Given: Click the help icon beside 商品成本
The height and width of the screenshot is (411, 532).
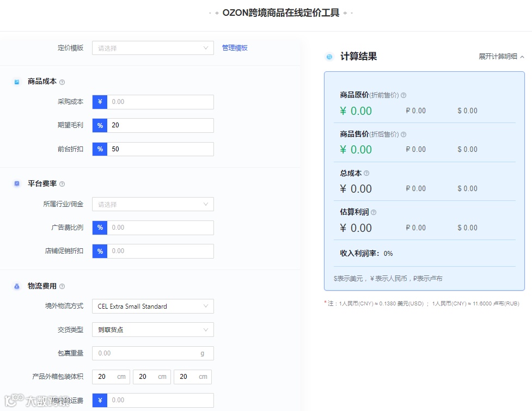Looking at the screenshot, I should [x=62, y=82].
